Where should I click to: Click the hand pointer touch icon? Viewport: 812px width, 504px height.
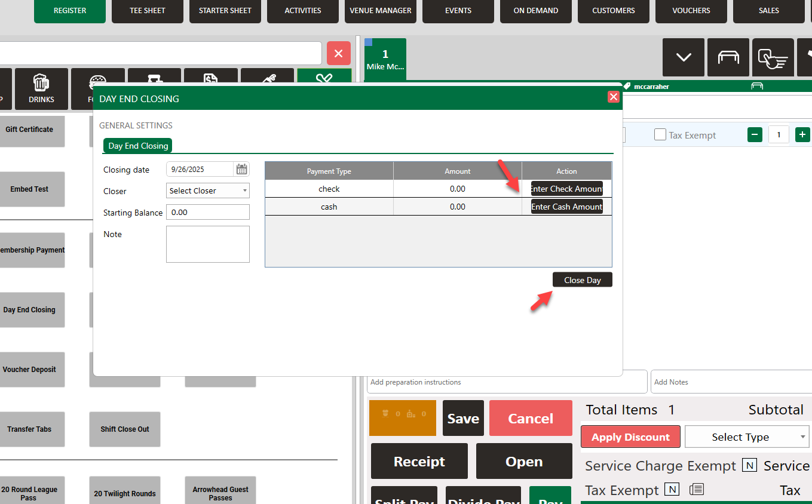click(773, 57)
